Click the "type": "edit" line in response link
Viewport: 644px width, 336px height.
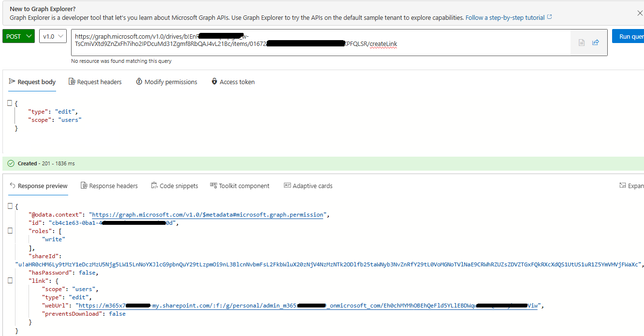point(66,297)
